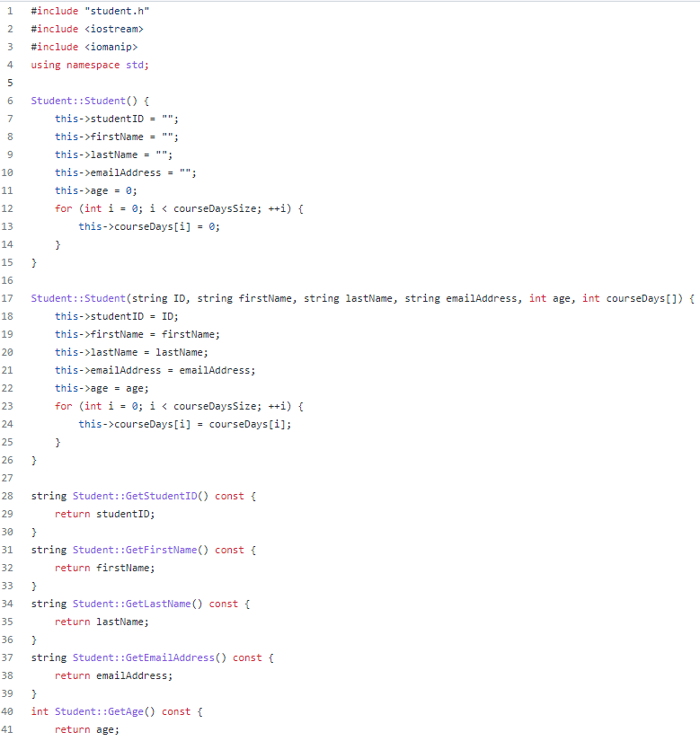700x741 pixels.
Task: Click the GetEmailAddress() const function header
Action: [152, 657]
